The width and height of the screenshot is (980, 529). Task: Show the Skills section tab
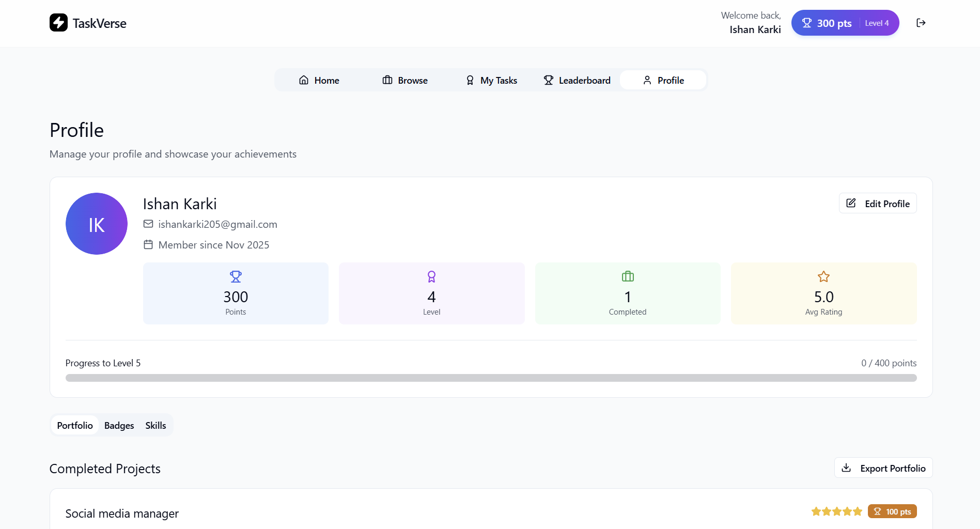pyautogui.click(x=155, y=425)
